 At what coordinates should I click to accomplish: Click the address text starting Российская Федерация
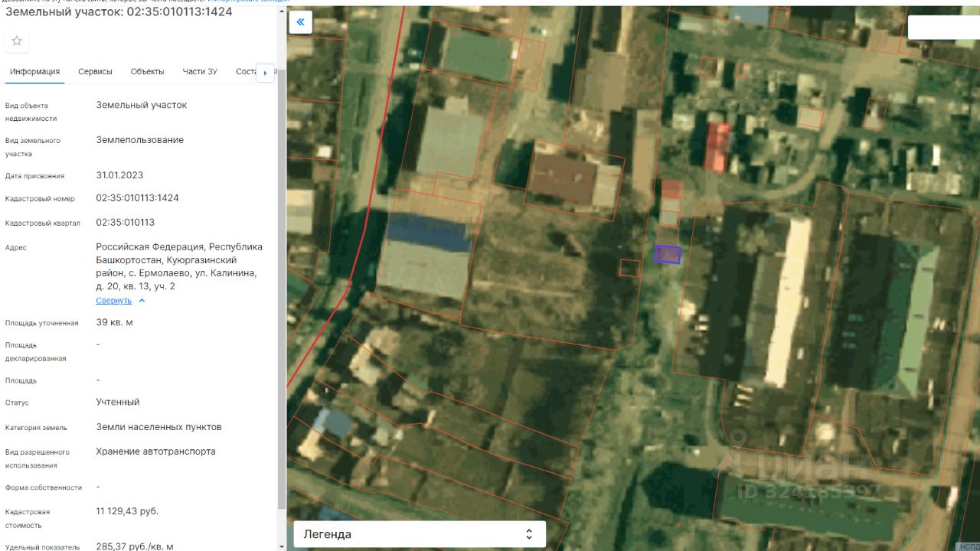click(179, 266)
